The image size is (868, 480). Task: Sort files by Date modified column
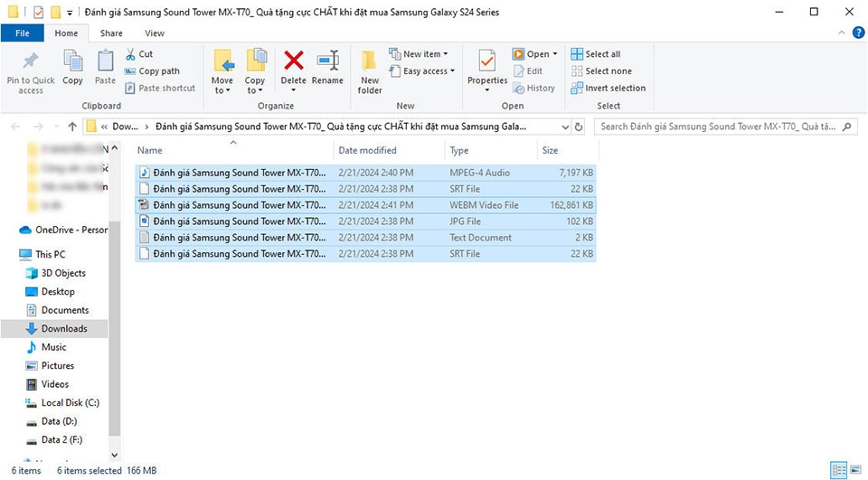pyautogui.click(x=389, y=151)
